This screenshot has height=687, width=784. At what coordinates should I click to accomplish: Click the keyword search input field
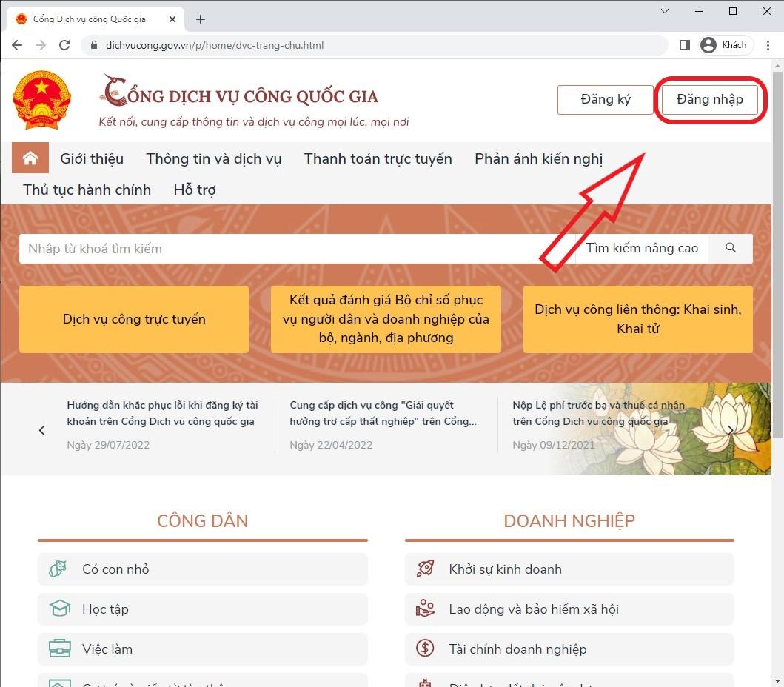click(297, 249)
